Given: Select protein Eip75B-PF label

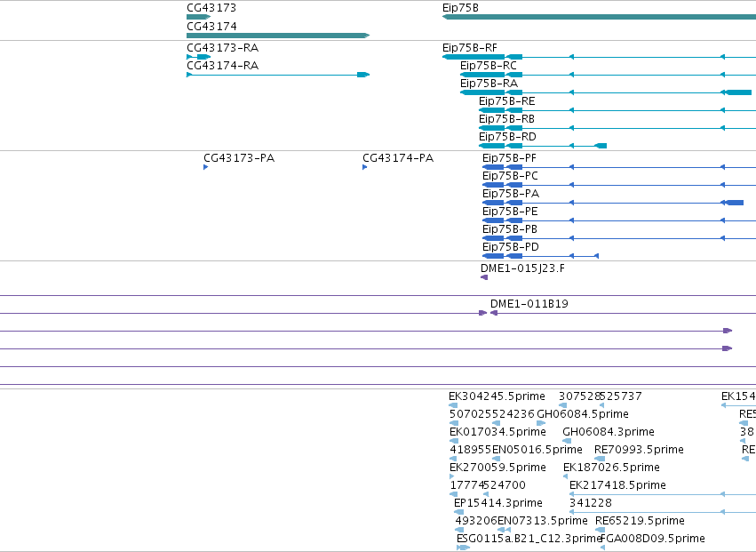Looking at the screenshot, I should (509, 158).
